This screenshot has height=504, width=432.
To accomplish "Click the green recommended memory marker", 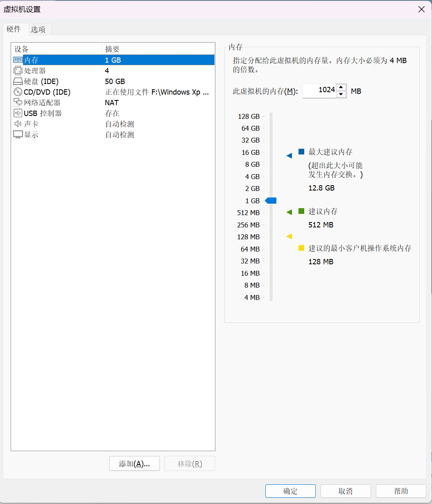I will click(x=289, y=212).
